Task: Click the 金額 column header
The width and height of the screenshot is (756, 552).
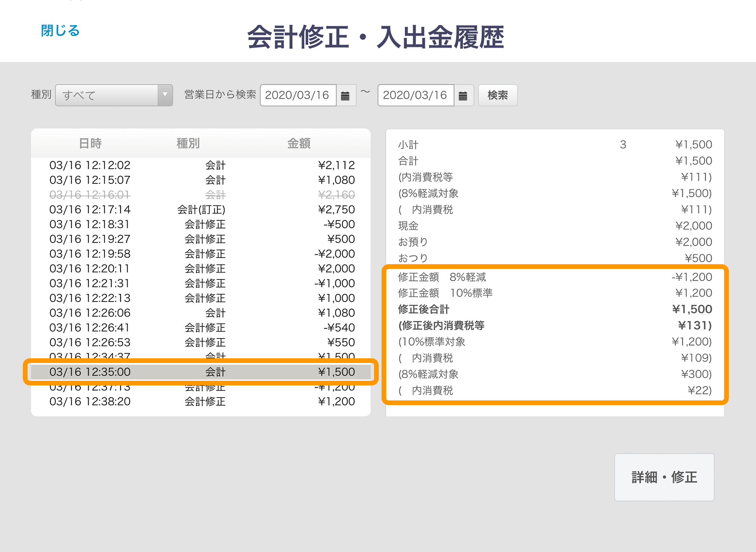Action: pyautogui.click(x=299, y=143)
